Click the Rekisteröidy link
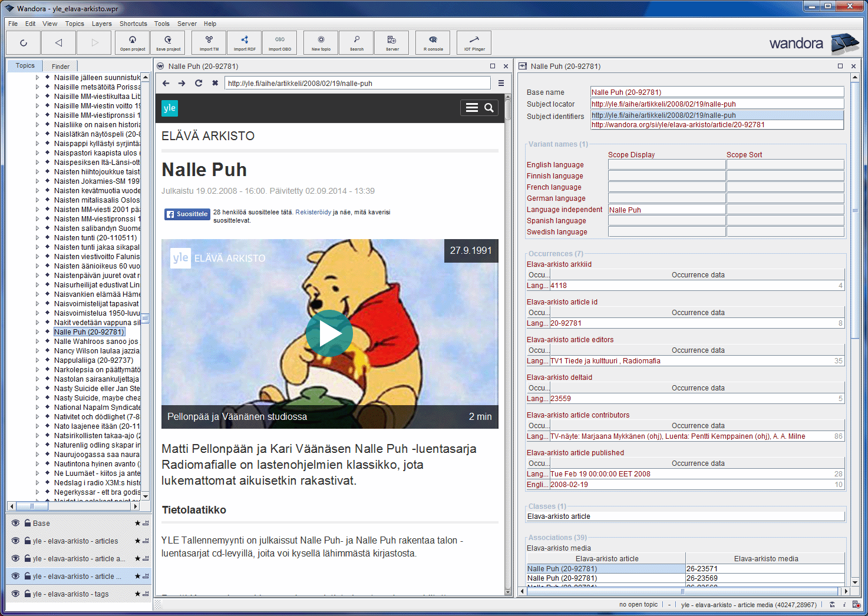 coord(313,212)
